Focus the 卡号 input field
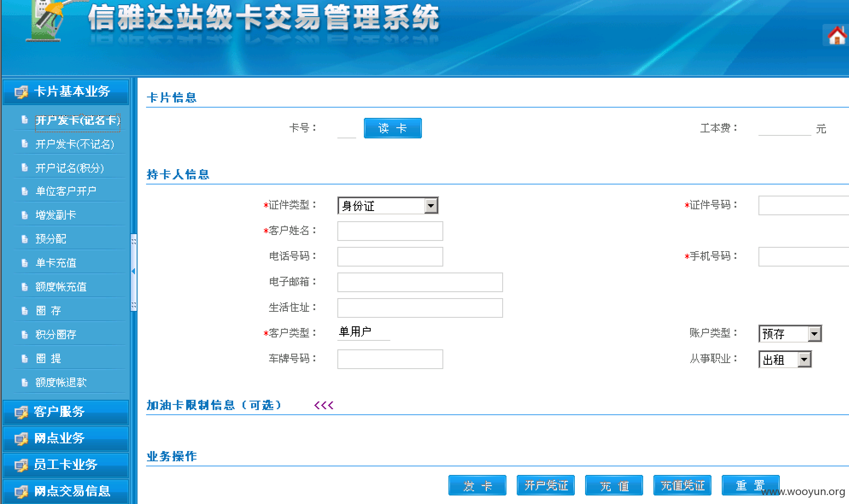The height and width of the screenshot is (504, 849). [x=347, y=129]
